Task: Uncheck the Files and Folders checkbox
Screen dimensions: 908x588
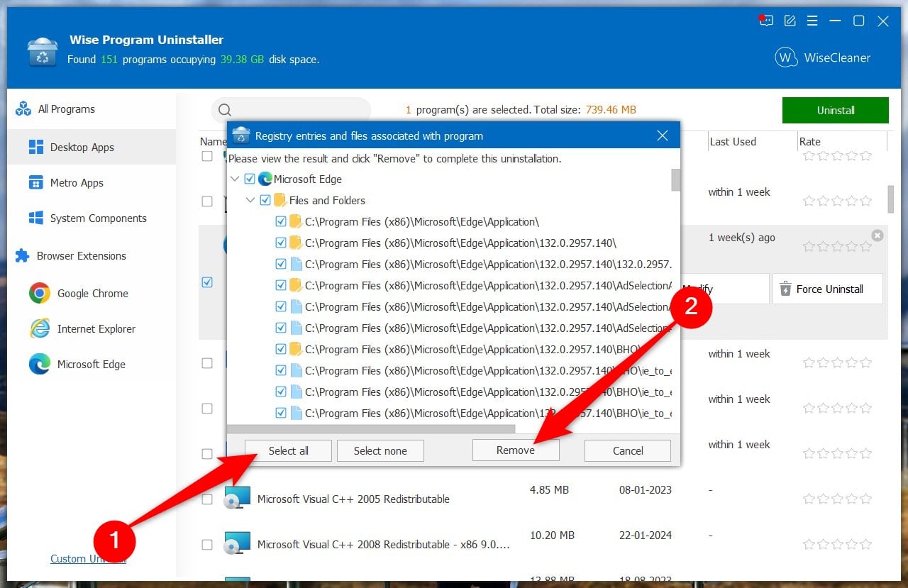Action: (x=265, y=200)
